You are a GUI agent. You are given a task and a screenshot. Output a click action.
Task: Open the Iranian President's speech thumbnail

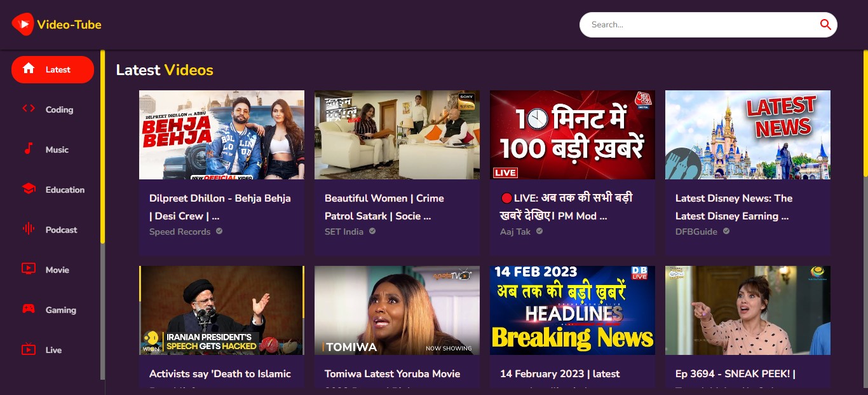(x=222, y=310)
